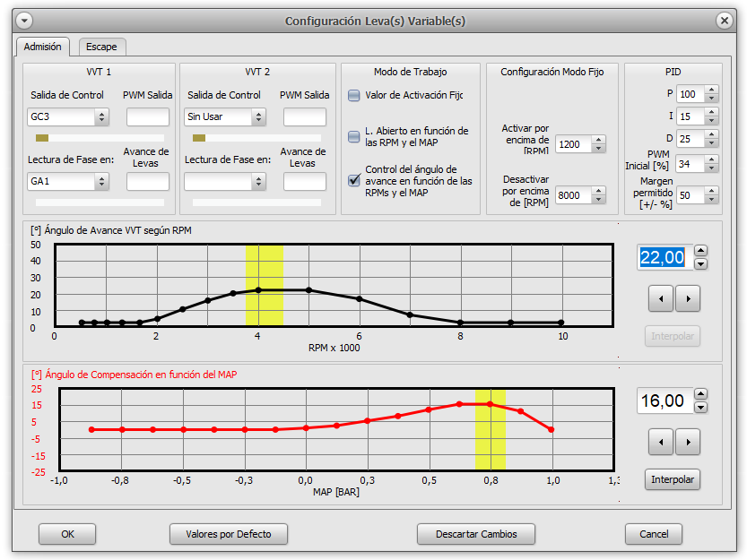
Task: Click RPM advance angle value field 22,00
Action: (665, 257)
